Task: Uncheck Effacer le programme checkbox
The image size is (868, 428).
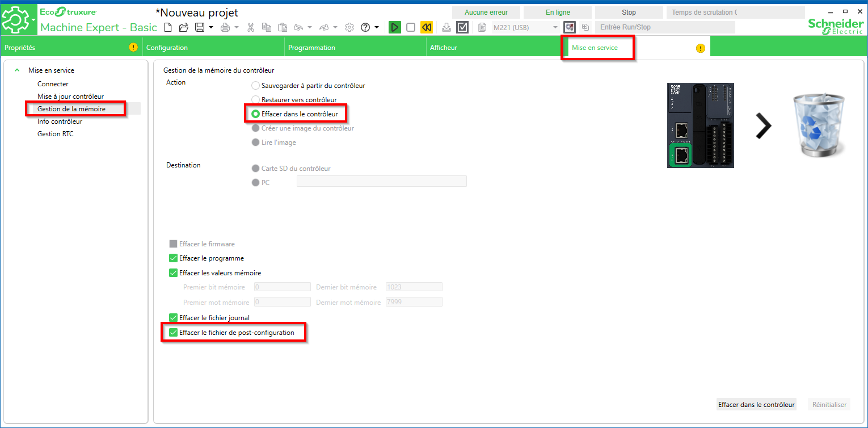Action: click(174, 258)
